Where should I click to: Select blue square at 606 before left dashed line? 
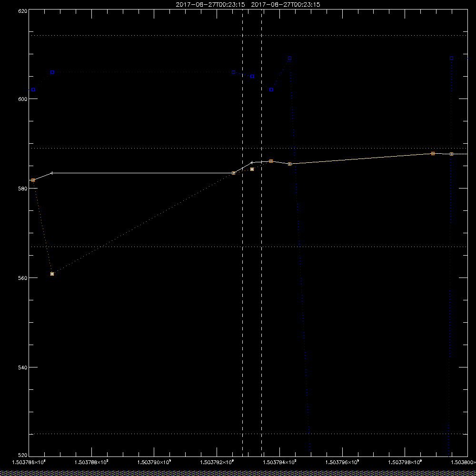point(233,72)
